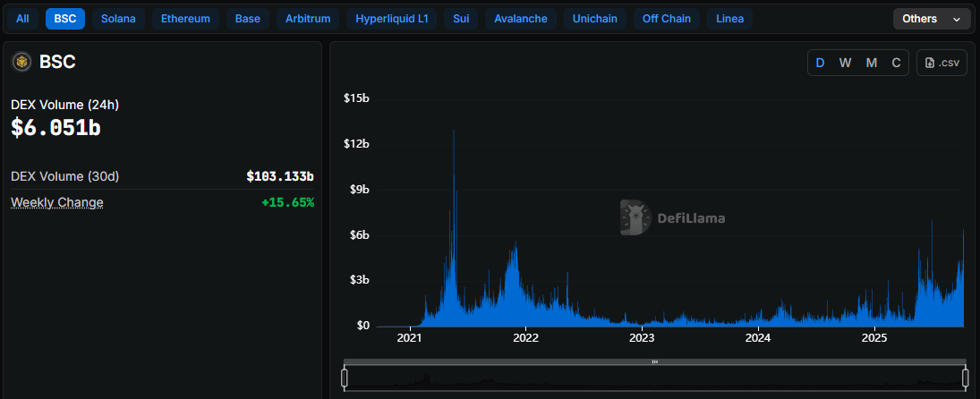The width and height of the screenshot is (980, 399).
Task: Download chart data as .csv
Action: tap(942, 63)
